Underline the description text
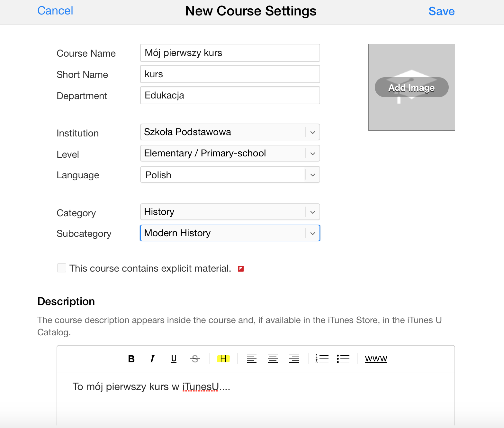The image size is (504, 428). 174,359
